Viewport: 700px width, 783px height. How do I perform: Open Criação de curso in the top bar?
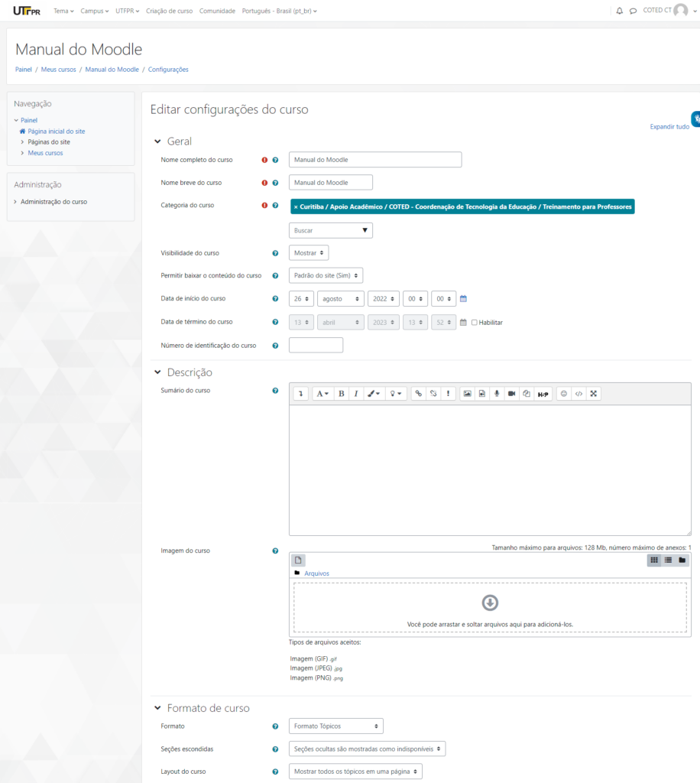click(x=169, y=11)
